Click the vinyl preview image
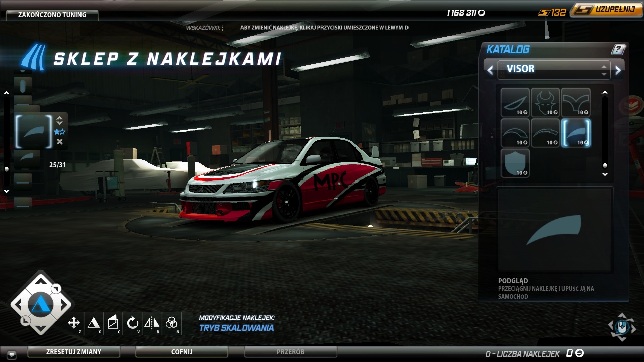The width and height of the screenshot is (644, 362). click(554, 230)
